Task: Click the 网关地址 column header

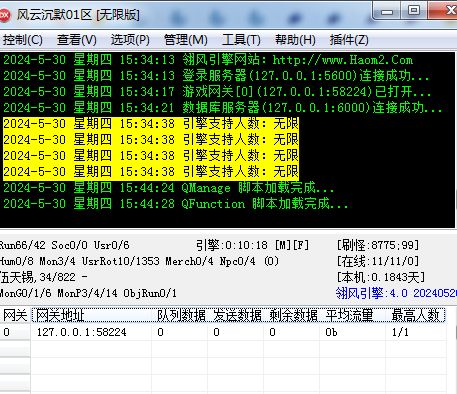Action: pos(92,315)
